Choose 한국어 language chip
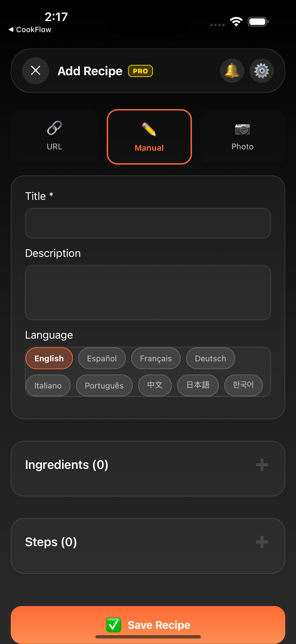 tap(243, 385)
